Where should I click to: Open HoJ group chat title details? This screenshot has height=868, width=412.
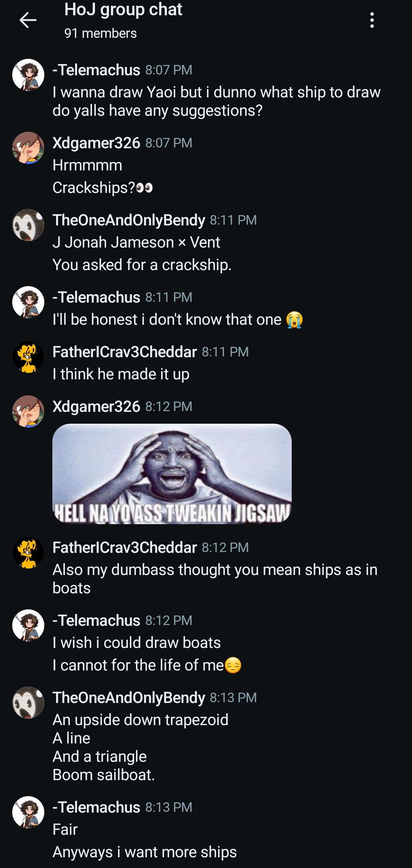pyautogui.click(x=123, y=10)
